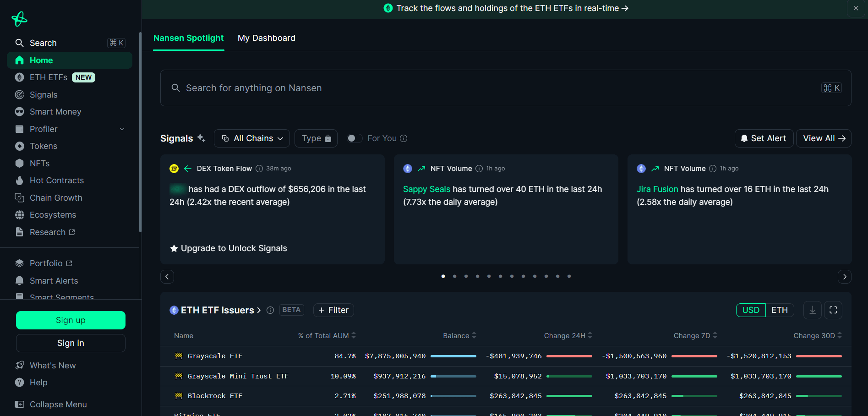This screenshot has height=416, width=868.
Task: Open NFTs in the sidebar
Action: coord(70,164)
